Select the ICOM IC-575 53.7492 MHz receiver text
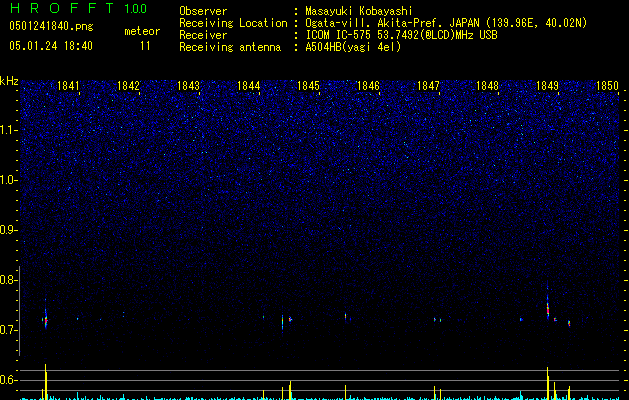629x400 pixels. tap(401, 35)
